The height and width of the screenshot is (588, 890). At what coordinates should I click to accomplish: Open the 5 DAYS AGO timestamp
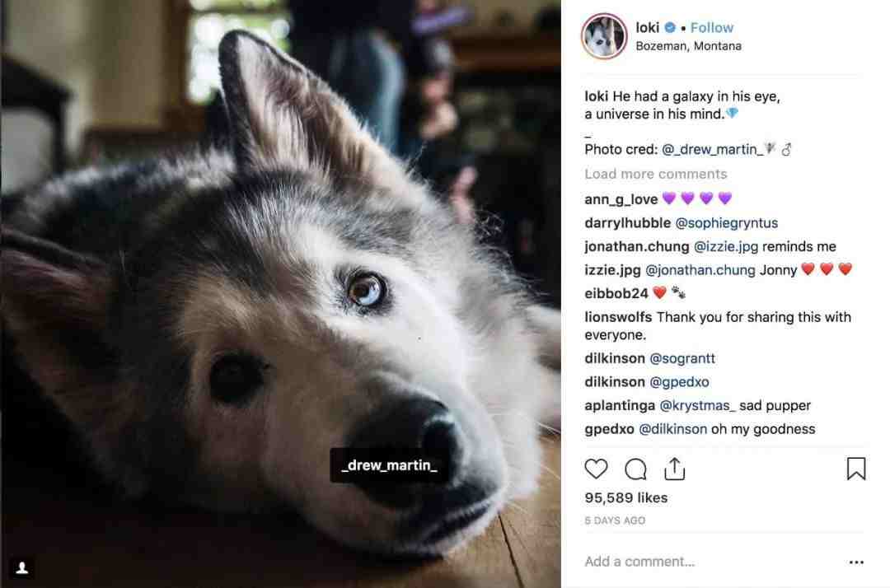click(x=615, y=520)
